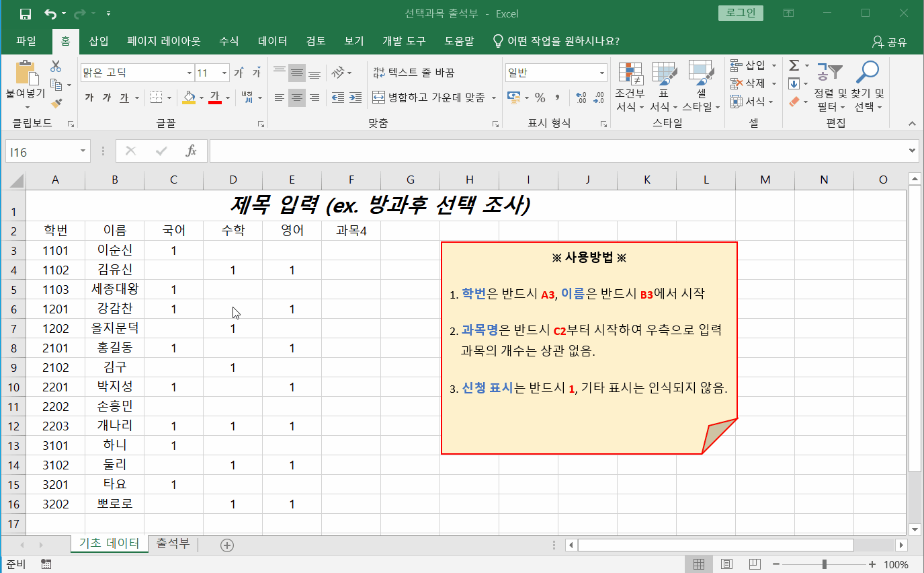Click the Decrease Indent icon
The image size is (924, 573).
(x=338, y=98)
